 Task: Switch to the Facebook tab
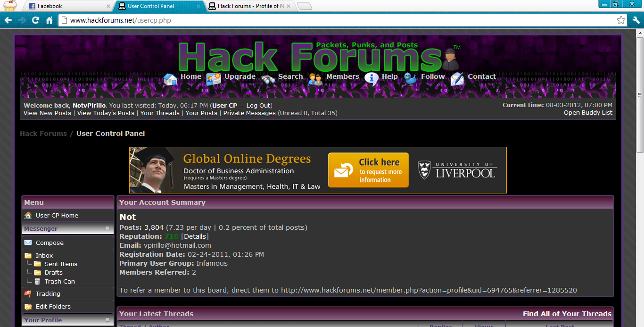(x=68, y=6)
